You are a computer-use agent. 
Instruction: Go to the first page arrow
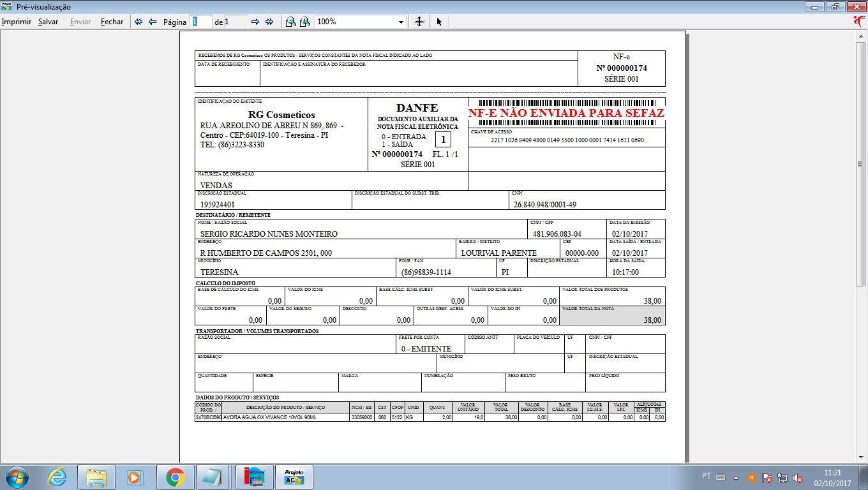[x=138, y=22]
